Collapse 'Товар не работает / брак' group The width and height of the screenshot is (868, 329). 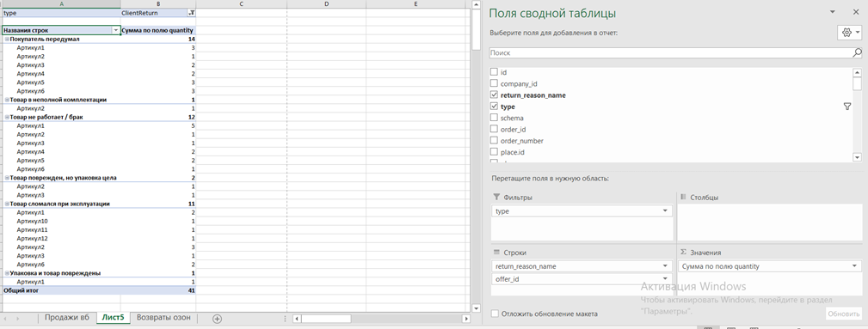pos(7,117)
